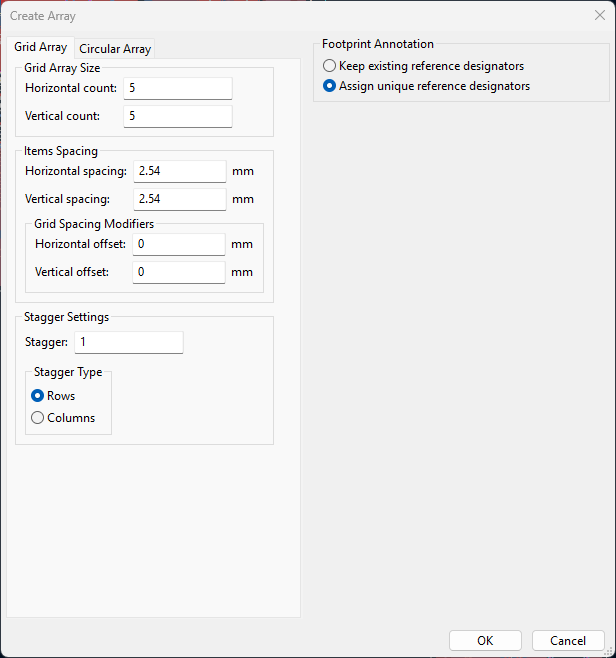Screen dimensions: 616x658
Task: Confirm the array with OK
Action: pyautogui.click(x=485, y=641)
